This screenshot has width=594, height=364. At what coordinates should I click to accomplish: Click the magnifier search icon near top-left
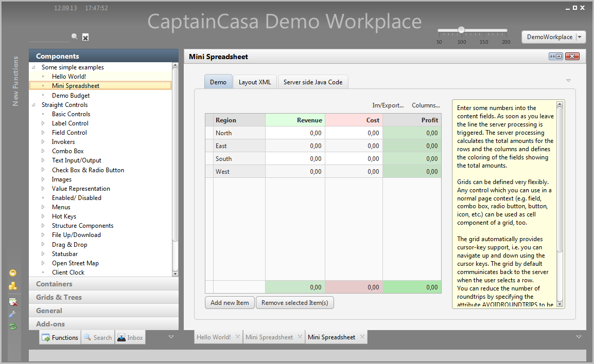tap(75, 37)
